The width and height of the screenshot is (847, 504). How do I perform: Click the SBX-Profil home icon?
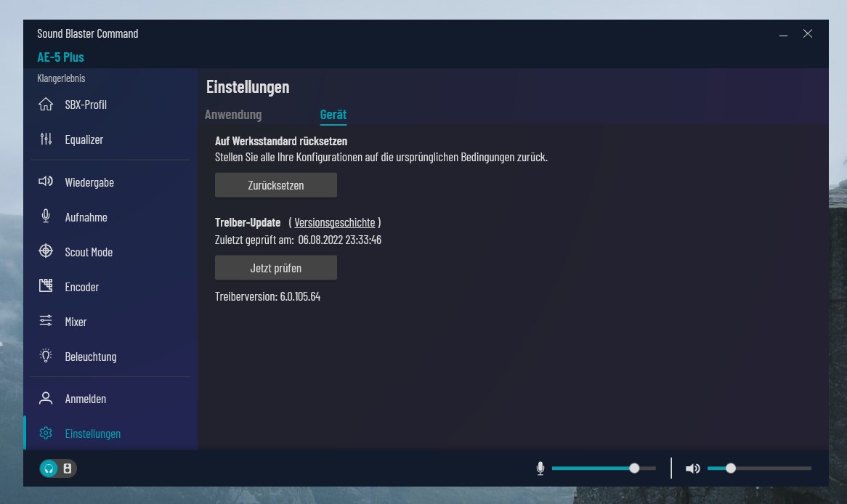[x=46, y=104]
